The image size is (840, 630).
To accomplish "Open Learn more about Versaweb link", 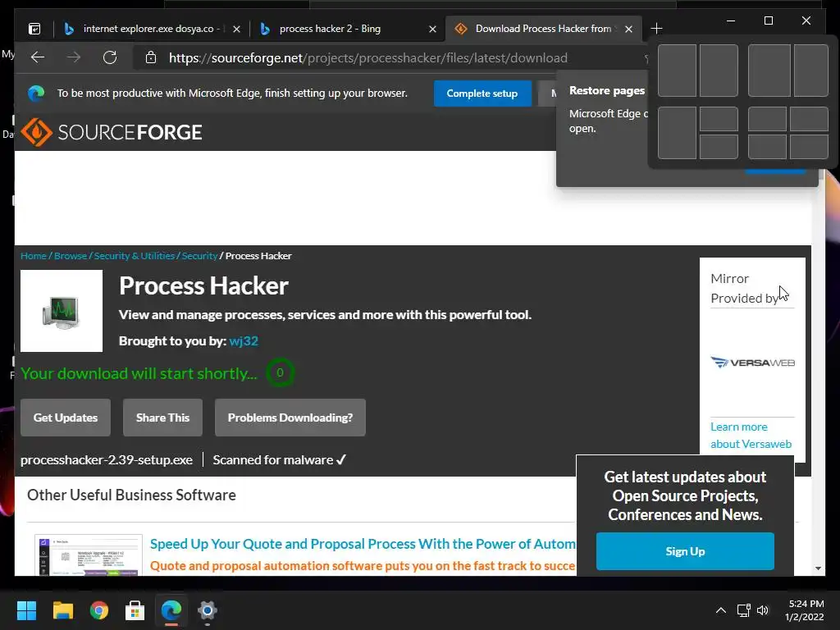I will tap(751, 436).
